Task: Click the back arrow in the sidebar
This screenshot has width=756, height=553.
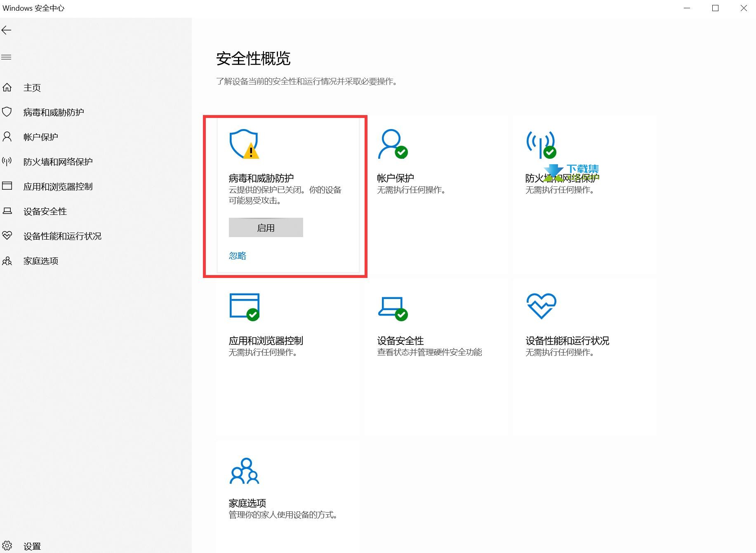Action: [x=6, y=30]
